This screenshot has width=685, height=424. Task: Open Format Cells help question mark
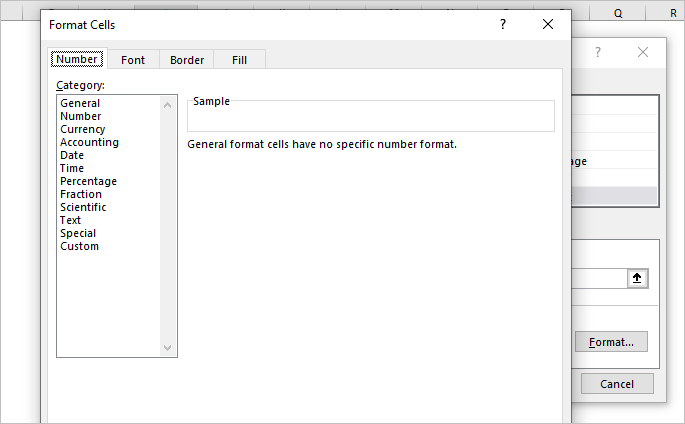click(x=503, y=24)
